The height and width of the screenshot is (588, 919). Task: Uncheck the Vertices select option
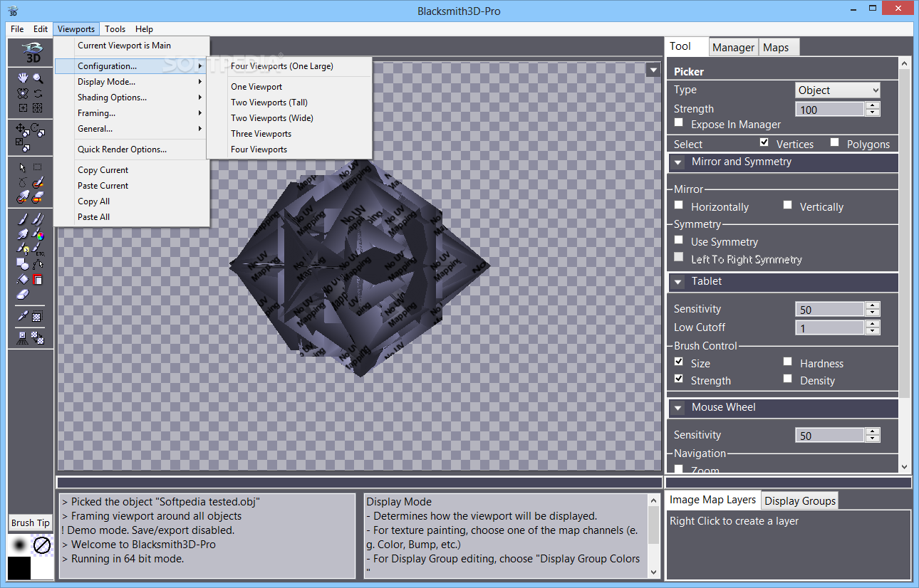point(764,142)
